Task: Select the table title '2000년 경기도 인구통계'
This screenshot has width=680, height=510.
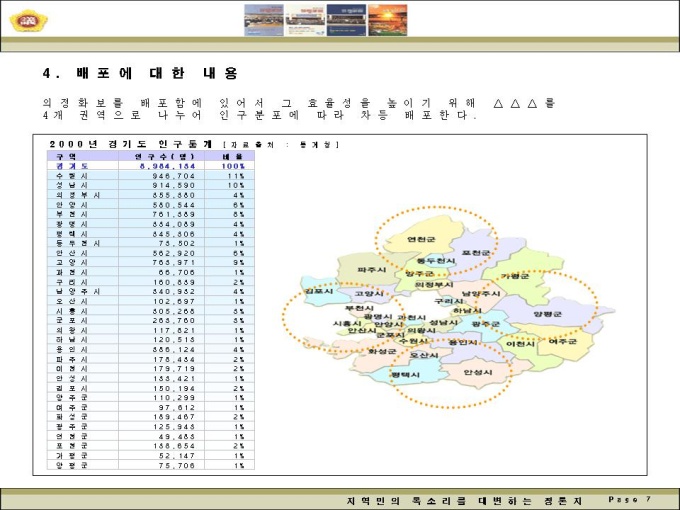Action: pos(131,144)
